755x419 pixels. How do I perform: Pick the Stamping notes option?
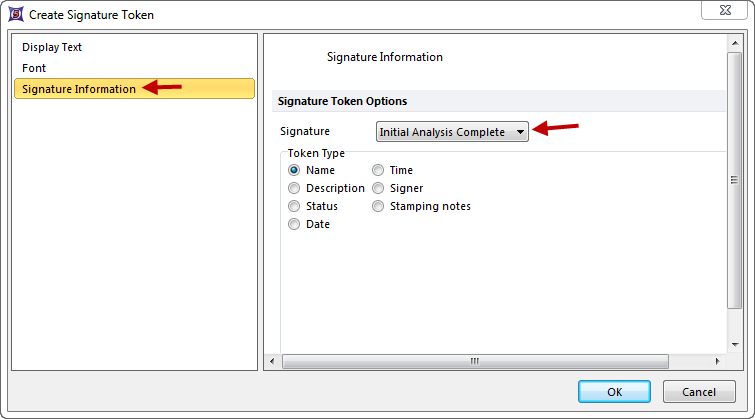pyautogui.click(x=378, y=206)
